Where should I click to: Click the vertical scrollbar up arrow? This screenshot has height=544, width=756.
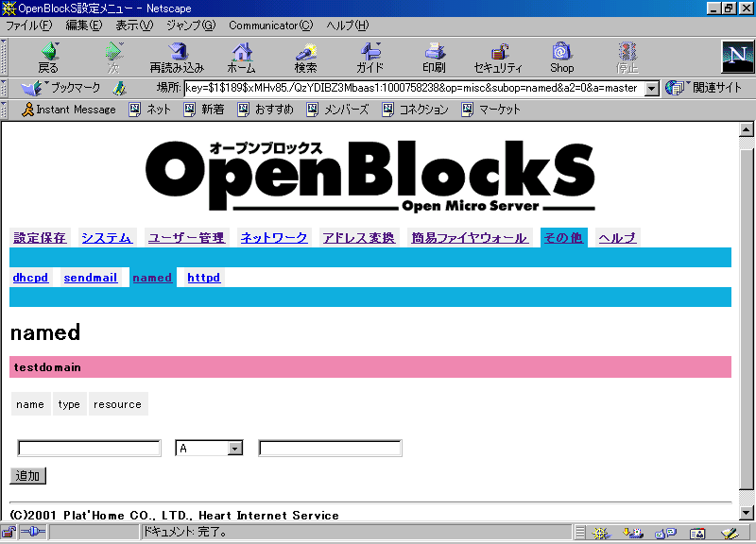point(747,129)
